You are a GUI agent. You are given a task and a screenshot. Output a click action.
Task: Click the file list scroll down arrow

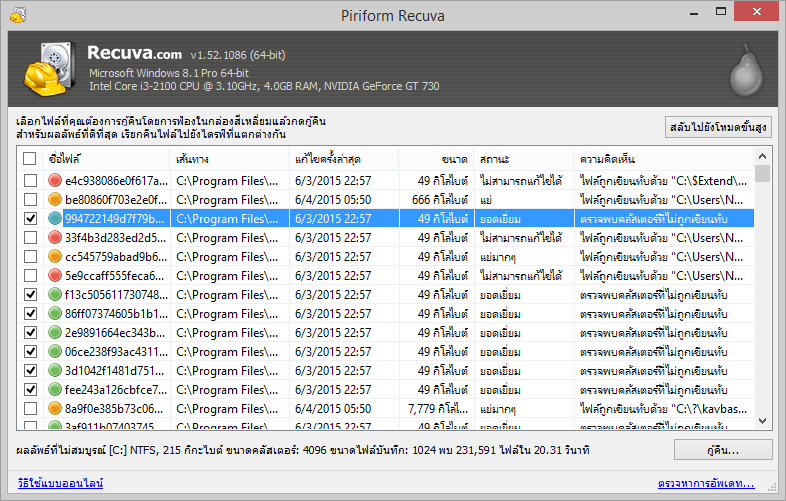[x=762, y=421]
